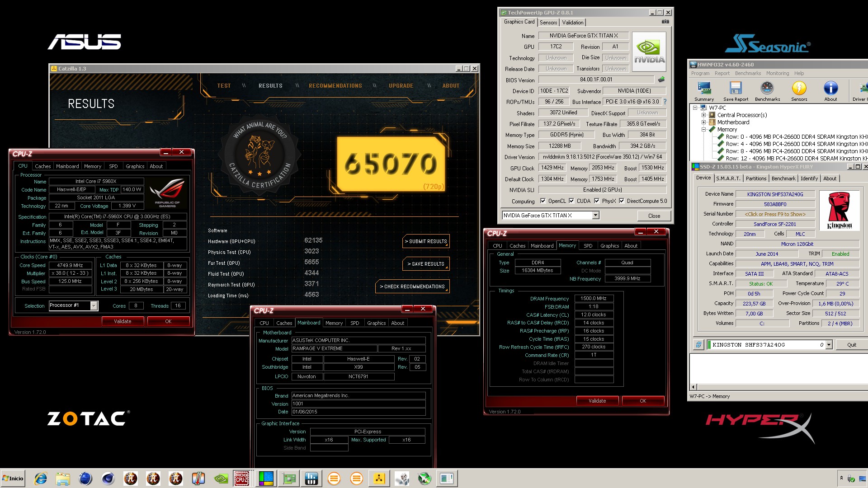Open Caches tab in CPU-Z CPU window

pos(42,166)
